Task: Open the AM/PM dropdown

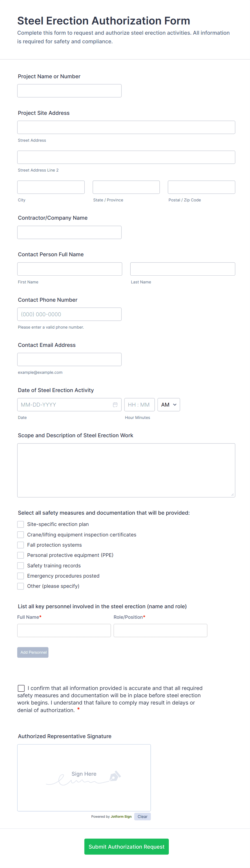Action: pyautogui.click(x=169, y=405)
